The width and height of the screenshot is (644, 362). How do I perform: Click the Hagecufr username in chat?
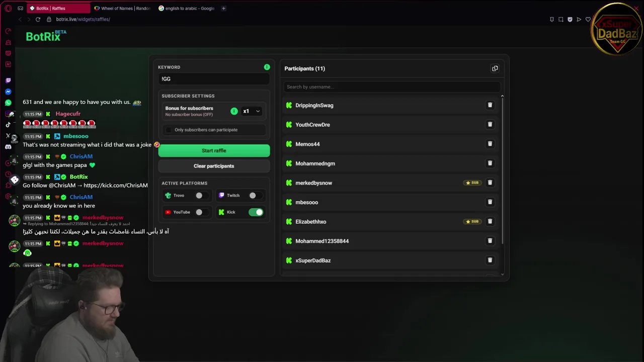point(68,114)
